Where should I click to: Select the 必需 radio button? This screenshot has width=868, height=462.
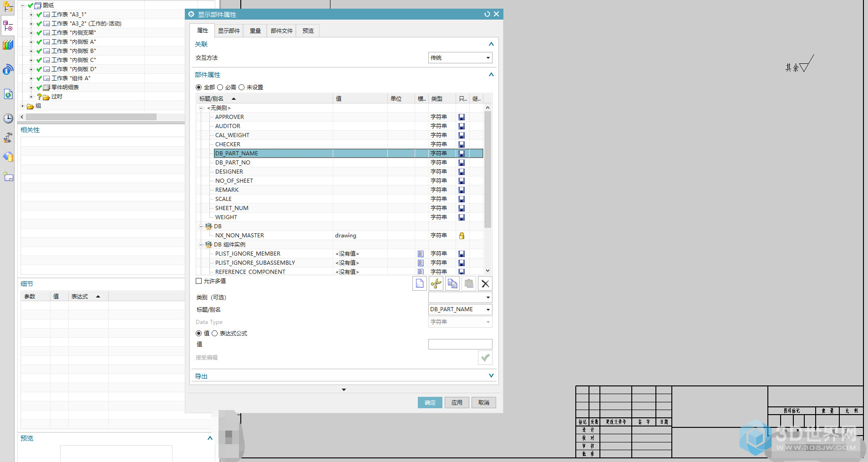point(220,87)
